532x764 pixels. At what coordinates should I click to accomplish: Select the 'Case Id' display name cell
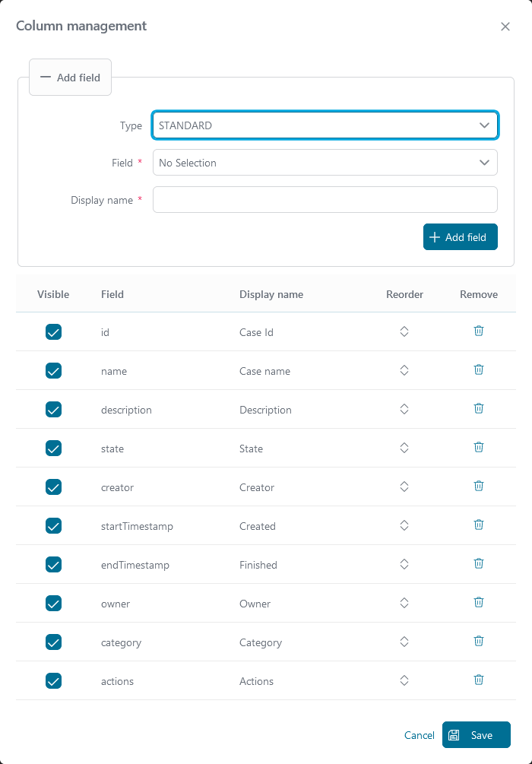tap(256, 332)
